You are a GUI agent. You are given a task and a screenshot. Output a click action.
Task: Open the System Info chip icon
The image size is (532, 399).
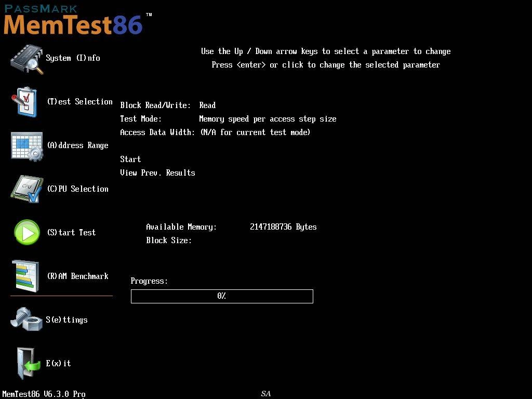tap(27, 59)
